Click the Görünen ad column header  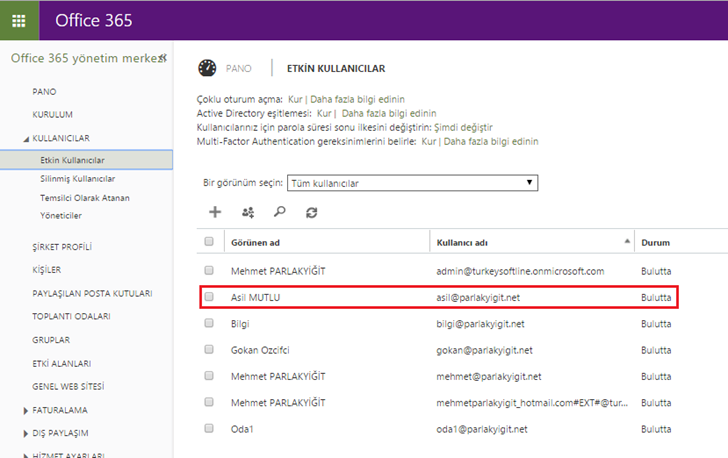255,242
